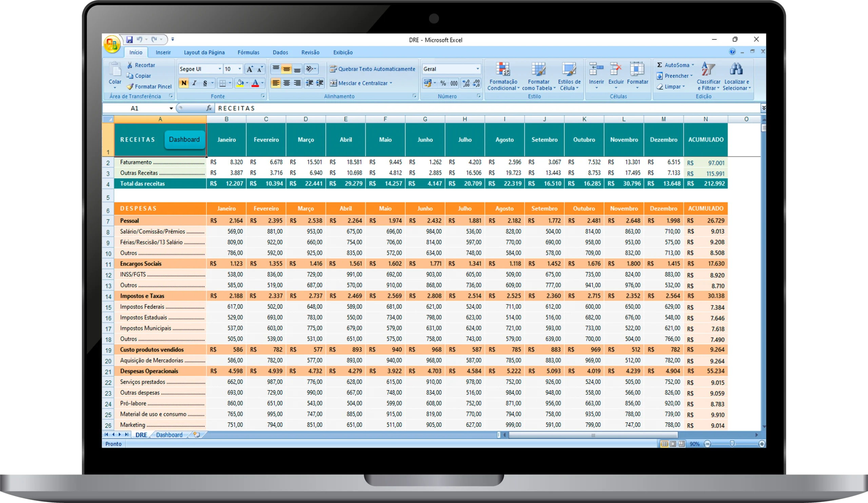Click the Colar paste icon
Screen dimensions: 868x503
pos(115,70)
